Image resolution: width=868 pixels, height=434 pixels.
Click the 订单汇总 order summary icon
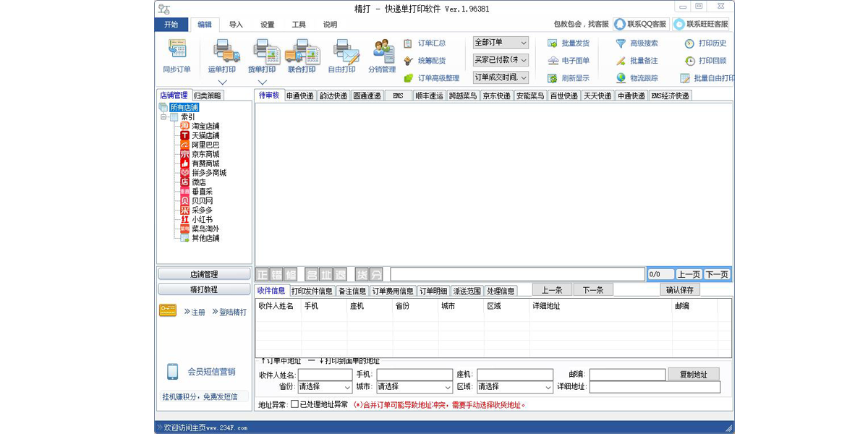coord(408,43)
